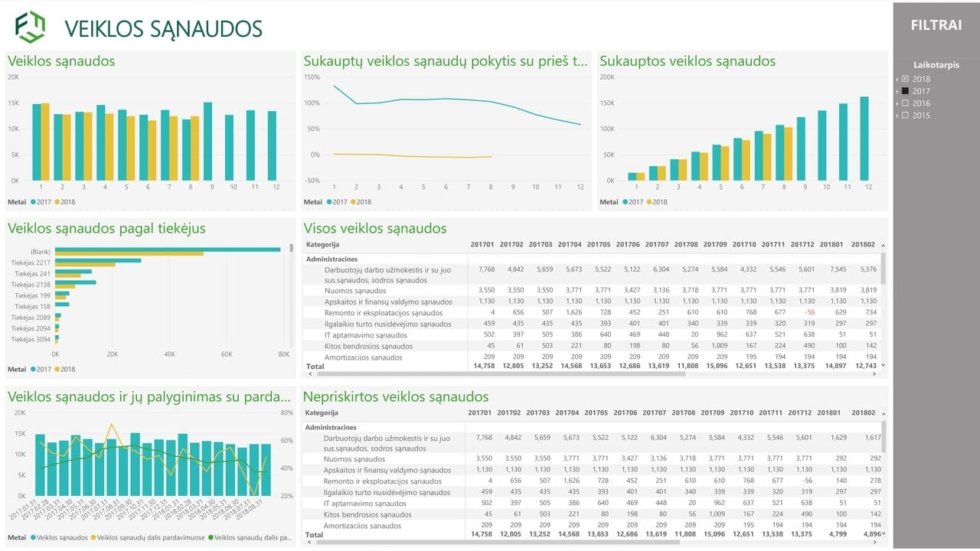Click the scroll-down arrow in Visos veiklos sąnaudos table
Viewport: 980px width, 551px height.
884,366
